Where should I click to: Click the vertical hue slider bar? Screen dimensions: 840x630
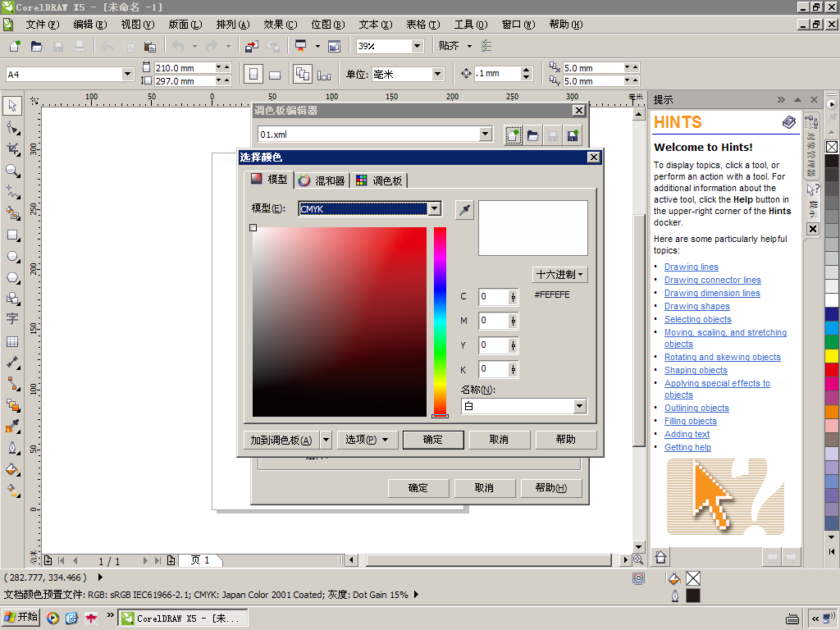click(440, 322)
